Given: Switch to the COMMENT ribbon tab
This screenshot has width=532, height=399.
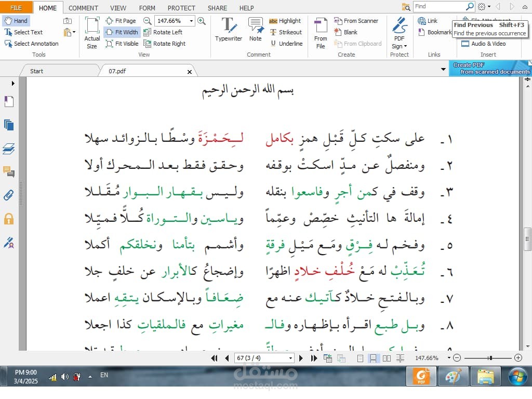Looking at the screenshot, I should click(x=83, y=8).
